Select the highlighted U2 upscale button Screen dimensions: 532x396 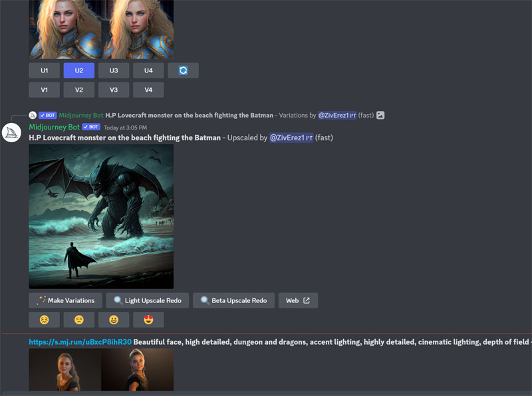[x=79, y=70]
